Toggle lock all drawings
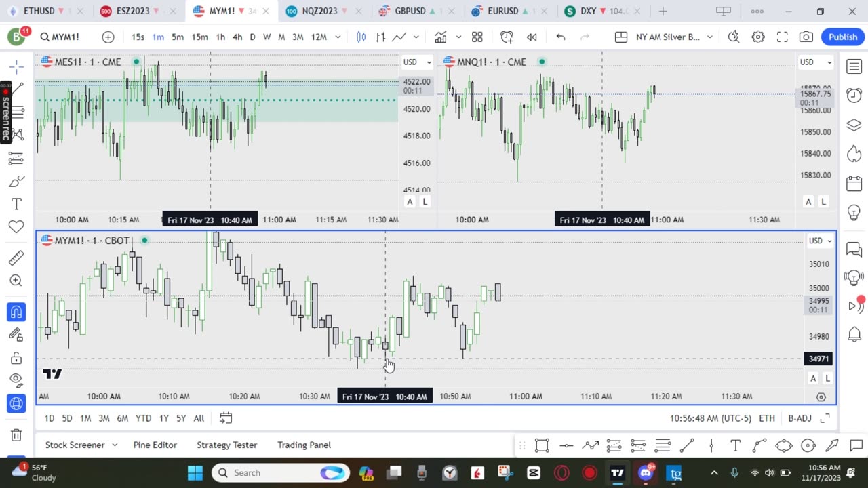 17,358
